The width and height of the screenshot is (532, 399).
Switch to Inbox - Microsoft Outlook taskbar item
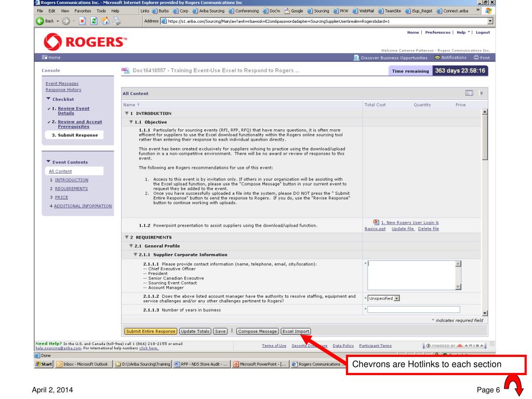pos(83,364)
